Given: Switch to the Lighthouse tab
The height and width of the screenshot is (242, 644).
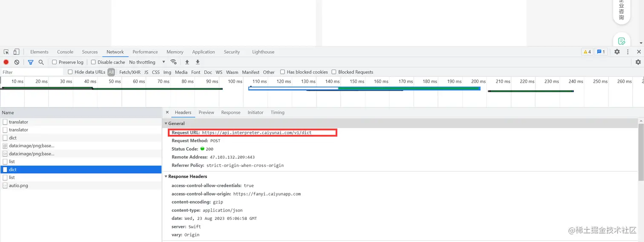Looking at the screenshot, I should tap(263, 52).
